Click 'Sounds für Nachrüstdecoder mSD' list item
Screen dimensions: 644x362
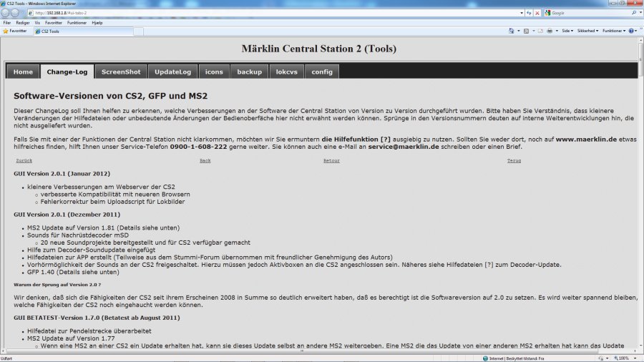77,235
